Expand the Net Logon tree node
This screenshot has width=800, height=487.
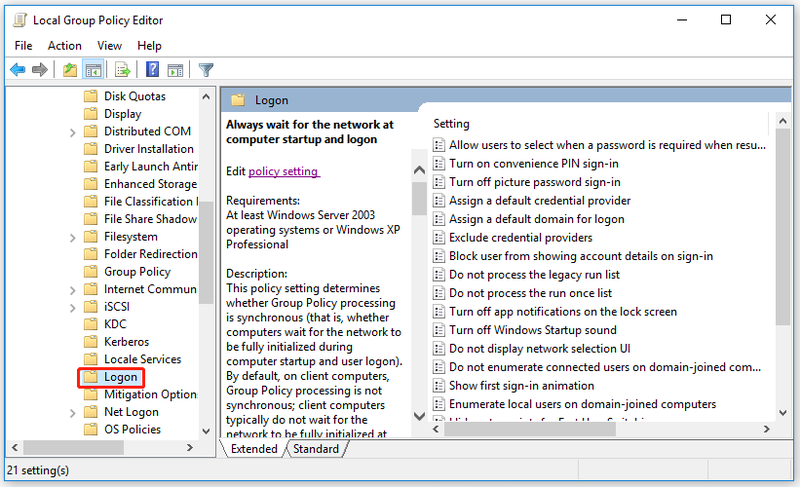72,413
